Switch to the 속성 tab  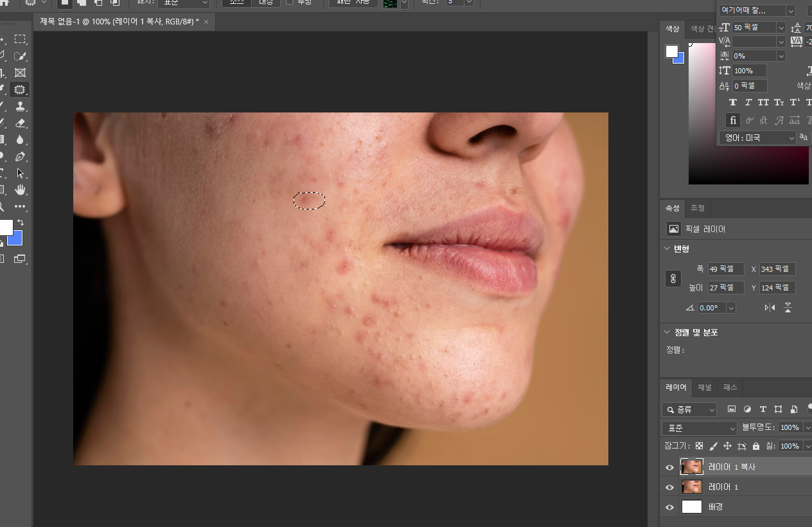[672, 208]
